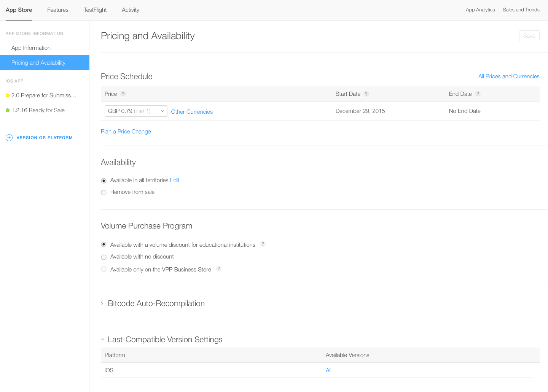Screen dimensions: 548x392
Task: Open help for VPP Business Store option
Action: pyautogui.click(x=218, y=269)
